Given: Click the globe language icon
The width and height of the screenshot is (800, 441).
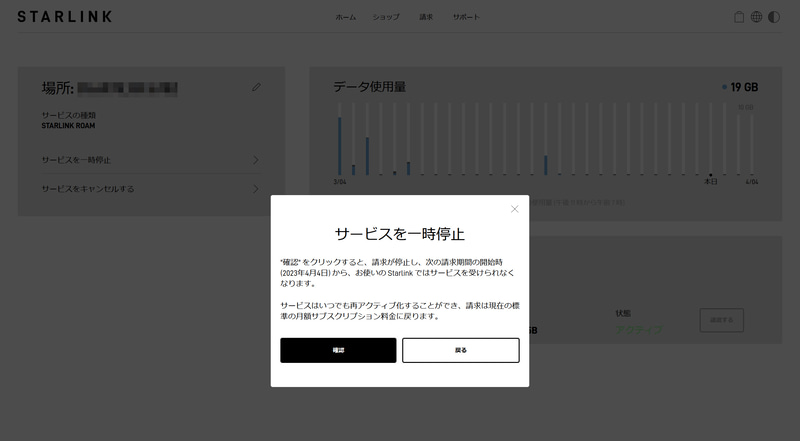Looking at the screenshot, I should [x=756, y=17].
